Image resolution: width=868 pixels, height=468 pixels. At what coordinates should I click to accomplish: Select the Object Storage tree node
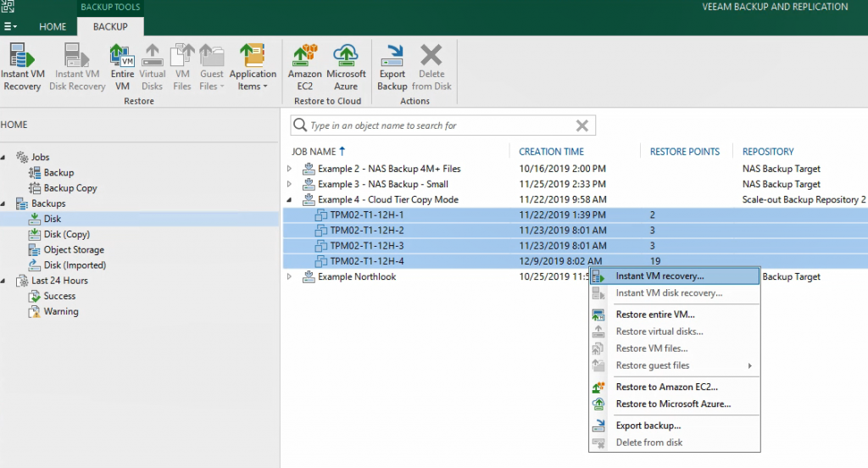74,250
